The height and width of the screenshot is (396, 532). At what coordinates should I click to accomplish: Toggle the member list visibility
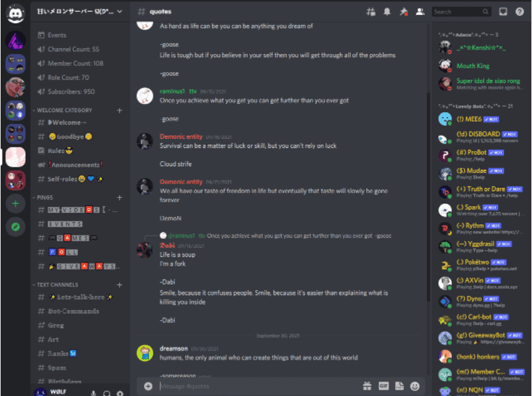420,12
